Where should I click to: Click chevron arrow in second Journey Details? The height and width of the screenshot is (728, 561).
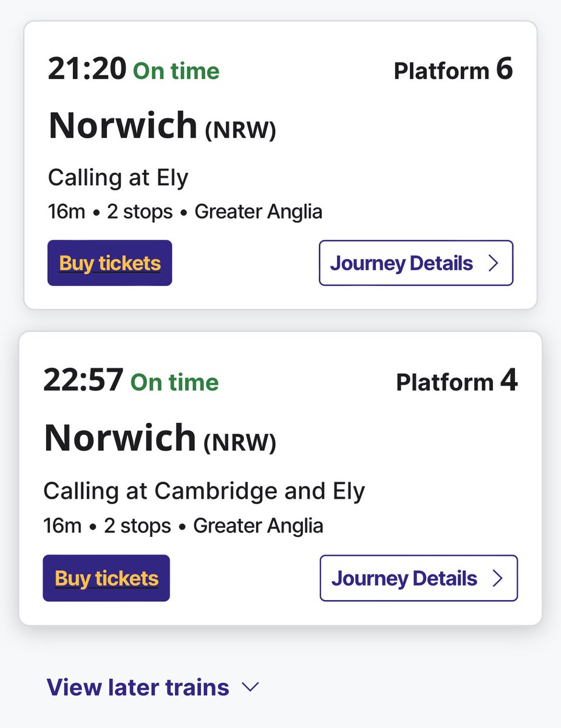click(x=498, y=578)
